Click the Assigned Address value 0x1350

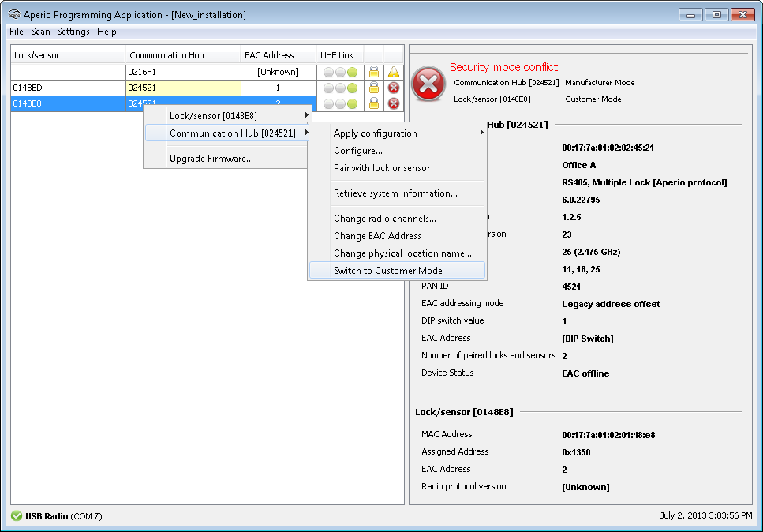[576, 452]
